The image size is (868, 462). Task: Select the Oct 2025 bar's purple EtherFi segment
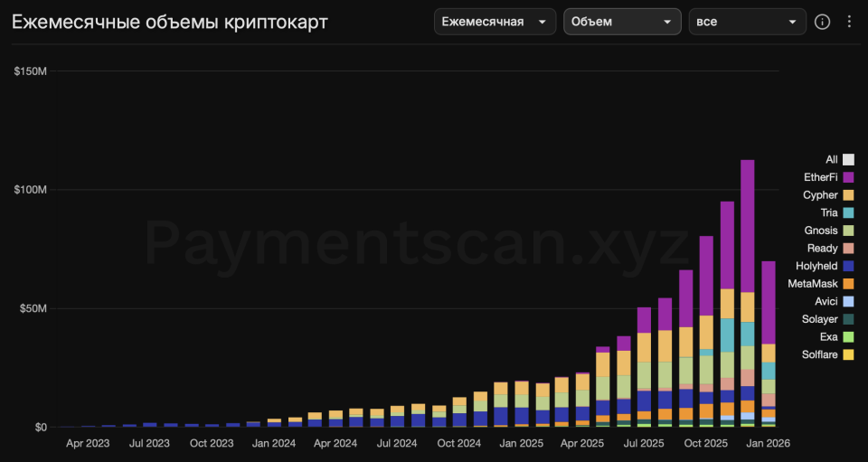(706, 276)
